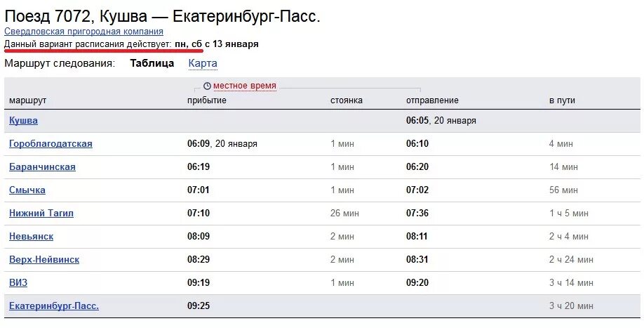Open the Кушва station link
Viewport: 644px width, 328px height.
[23, 121]
